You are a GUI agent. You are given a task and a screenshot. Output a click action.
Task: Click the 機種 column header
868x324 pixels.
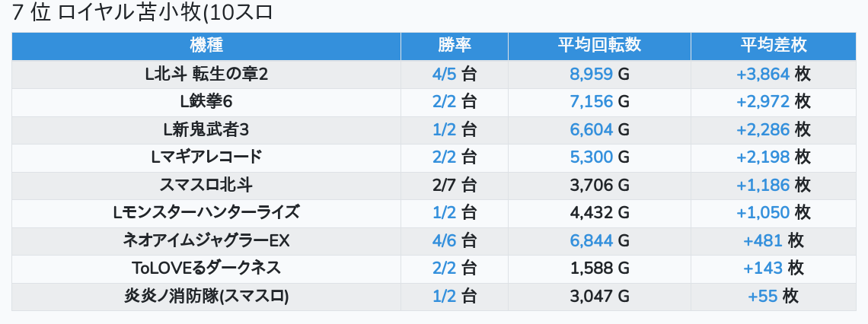click(206, 46)
